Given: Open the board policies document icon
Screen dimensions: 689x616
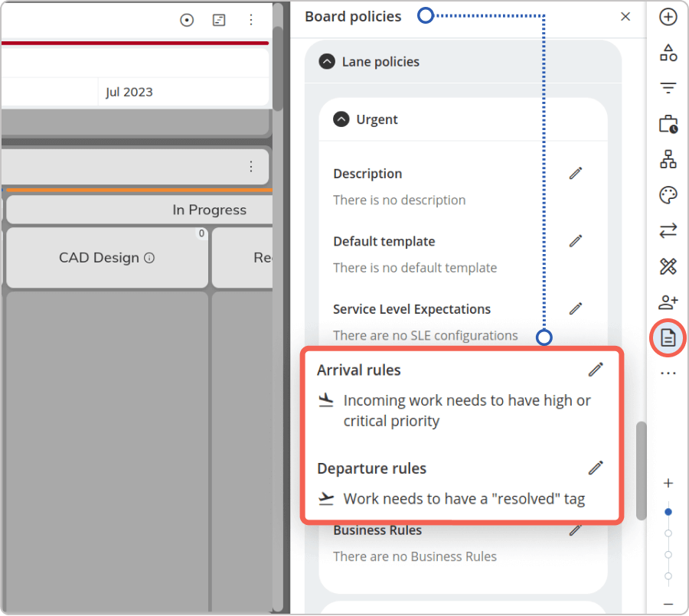Looking at the screenshot, I should click(x=668, y=338).
